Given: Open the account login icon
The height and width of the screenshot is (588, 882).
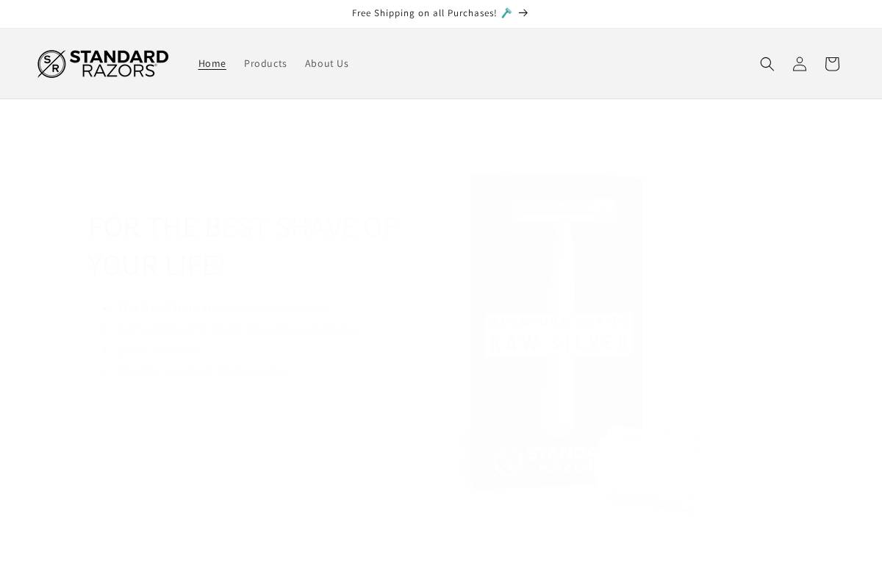Looking at the screenshot, I should pyautogui.click(x=799, y=64).
